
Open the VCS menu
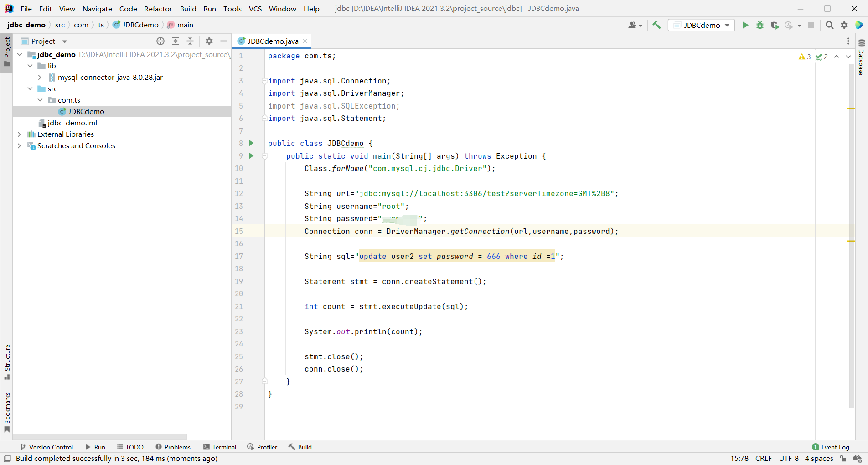point(255,9)
